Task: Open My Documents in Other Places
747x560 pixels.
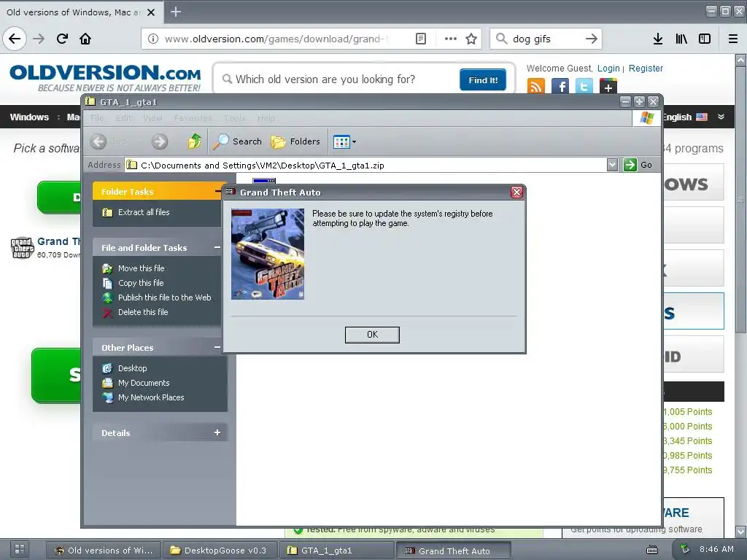Action: click(144, 383)
